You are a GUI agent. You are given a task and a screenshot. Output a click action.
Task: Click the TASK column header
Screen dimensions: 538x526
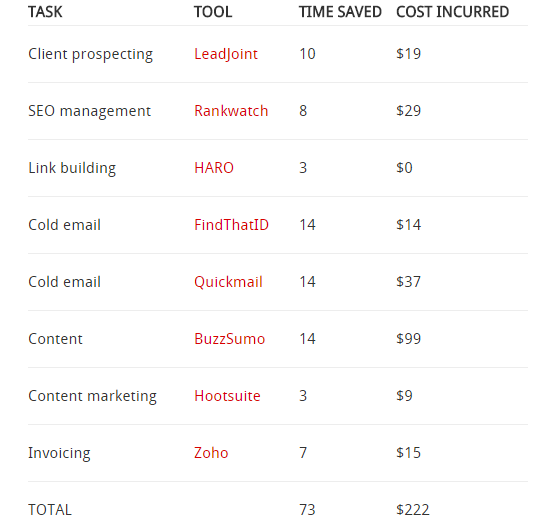[x=45, y=12]
